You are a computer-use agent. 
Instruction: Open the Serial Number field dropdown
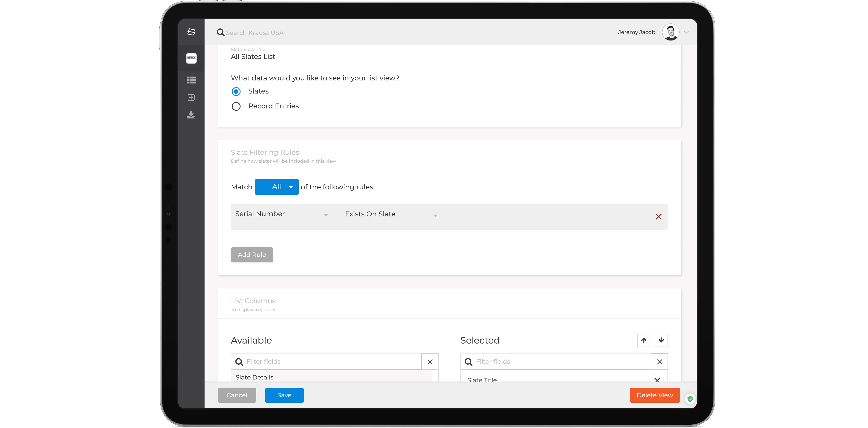point(283,214)
